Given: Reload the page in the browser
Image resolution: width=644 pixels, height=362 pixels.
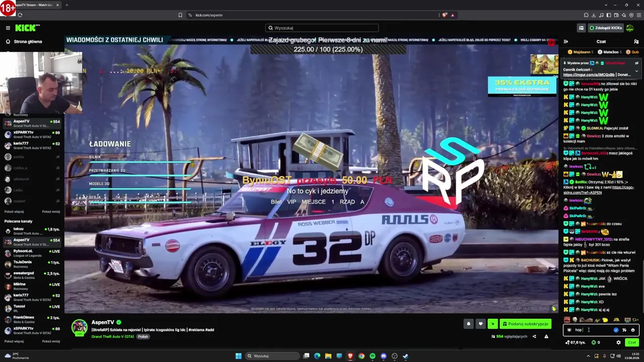Looking at the screenshot, I should [20, 15].
